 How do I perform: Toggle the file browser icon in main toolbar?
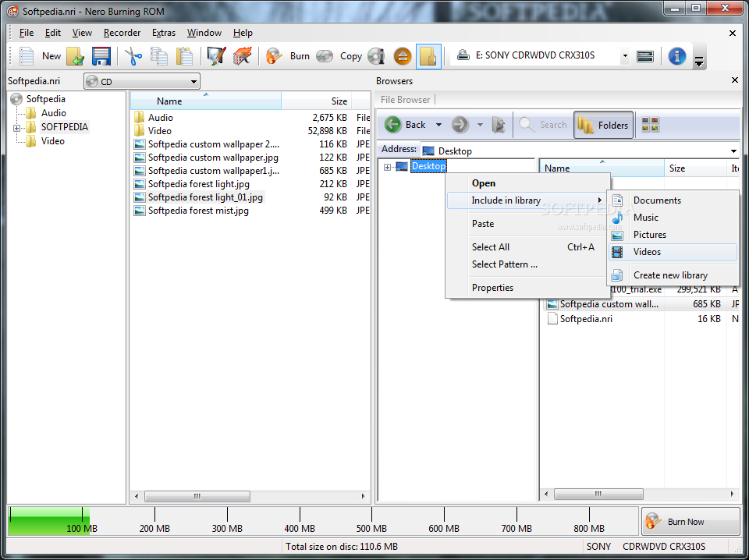428,56
